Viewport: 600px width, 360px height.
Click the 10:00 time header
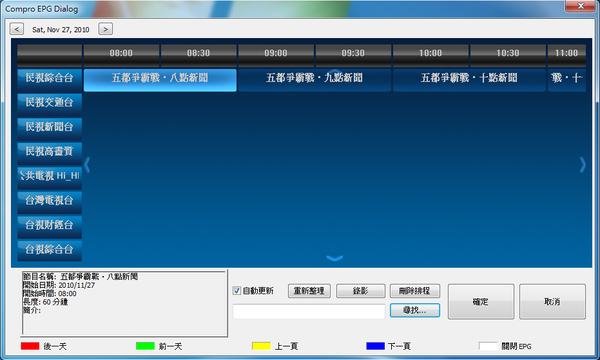430,55
